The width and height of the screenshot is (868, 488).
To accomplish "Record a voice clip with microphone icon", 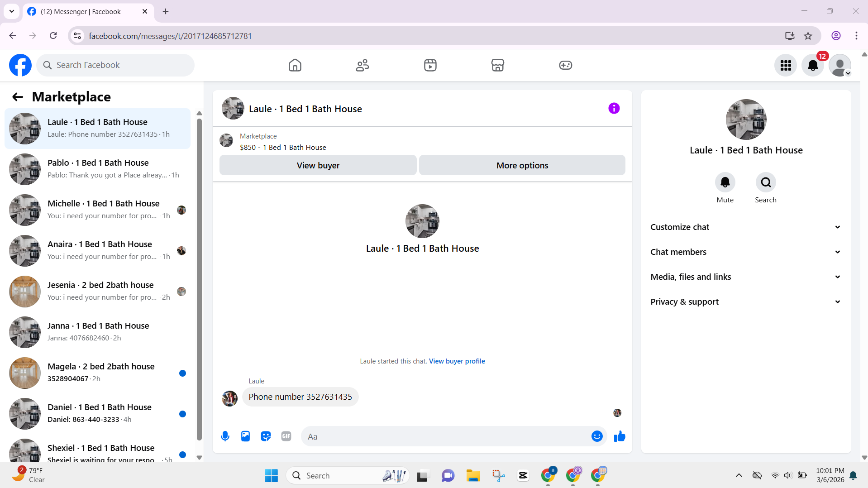I will [225, 436].
